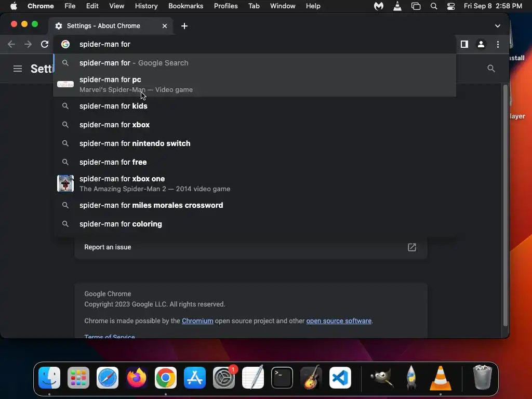Select 'spider-man for pc' suggestion

coord(255,84)
